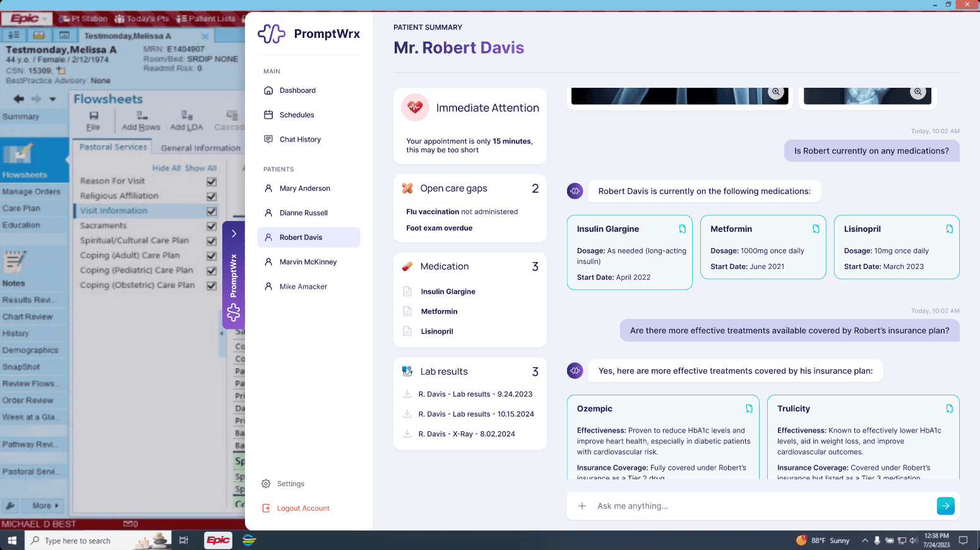
Task: Click Foot exam overdue care gap
Action: pyautogui.click(x=439, y=228)
